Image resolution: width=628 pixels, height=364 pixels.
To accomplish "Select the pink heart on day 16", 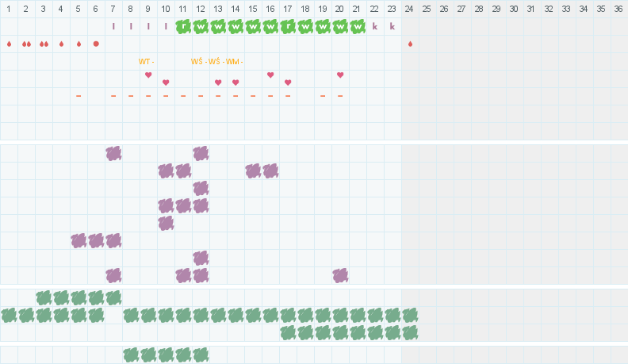I will (270, 75).
